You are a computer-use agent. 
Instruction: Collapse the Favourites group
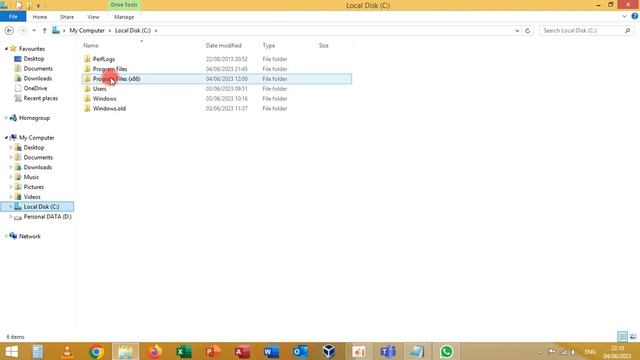click(6, 49)
